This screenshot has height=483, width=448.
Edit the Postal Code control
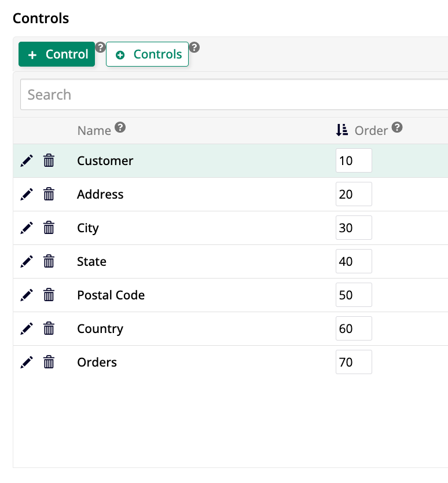coord(27,295)
